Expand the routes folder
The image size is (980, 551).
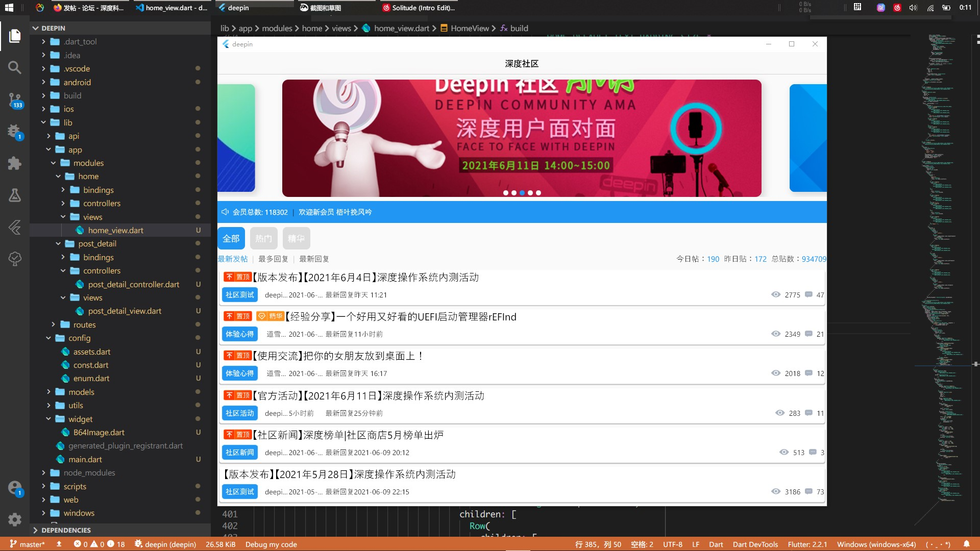[x=84, y=324]
